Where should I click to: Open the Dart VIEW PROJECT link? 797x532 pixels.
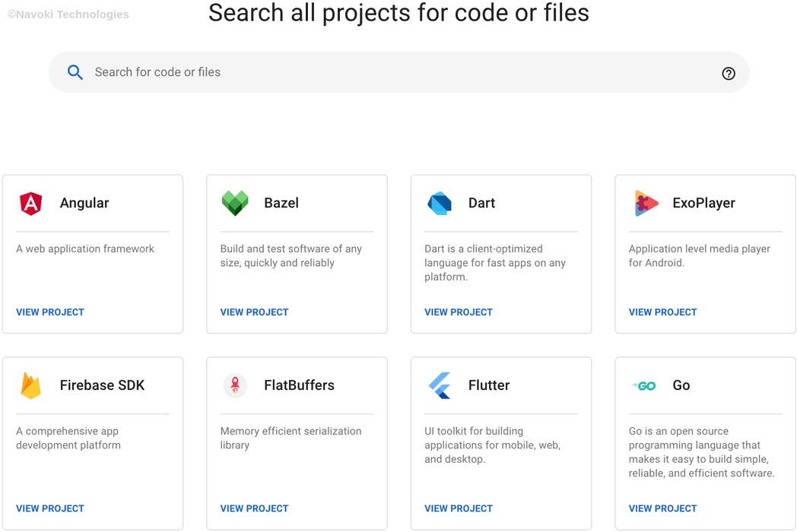pyautogui.click(x=459, y=312)
